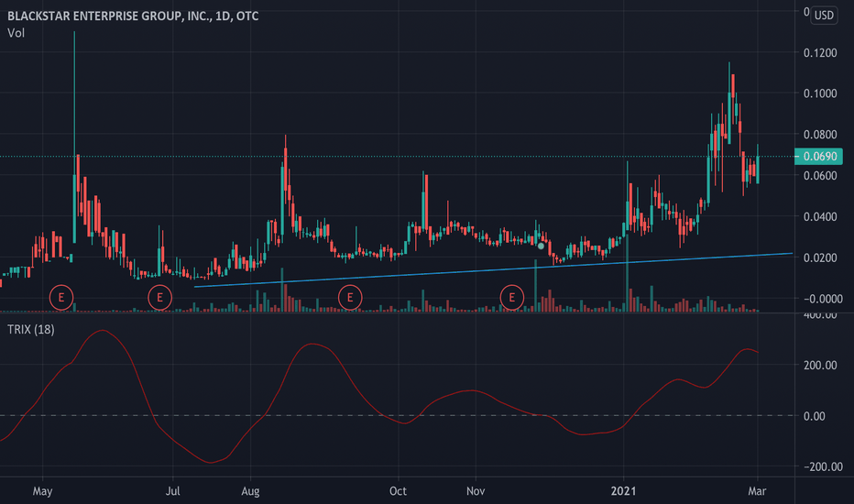The image size is (854, 504).
Task: Click the Jul label on time axis
Action: pyautogui.click(x=172, y=491)
